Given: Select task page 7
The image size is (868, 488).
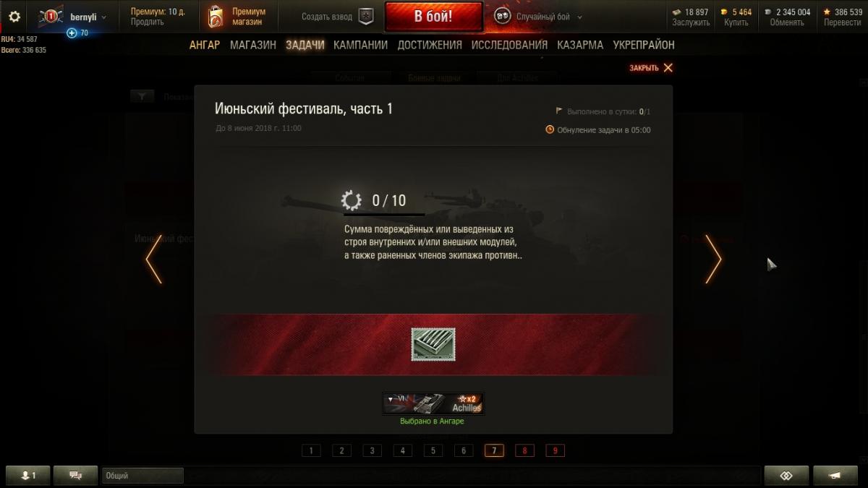Looking at the screenshot, I should point(494,450).
